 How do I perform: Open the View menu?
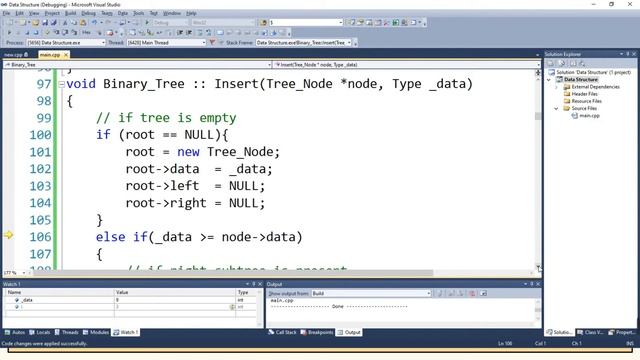click(x=34, y=13)
